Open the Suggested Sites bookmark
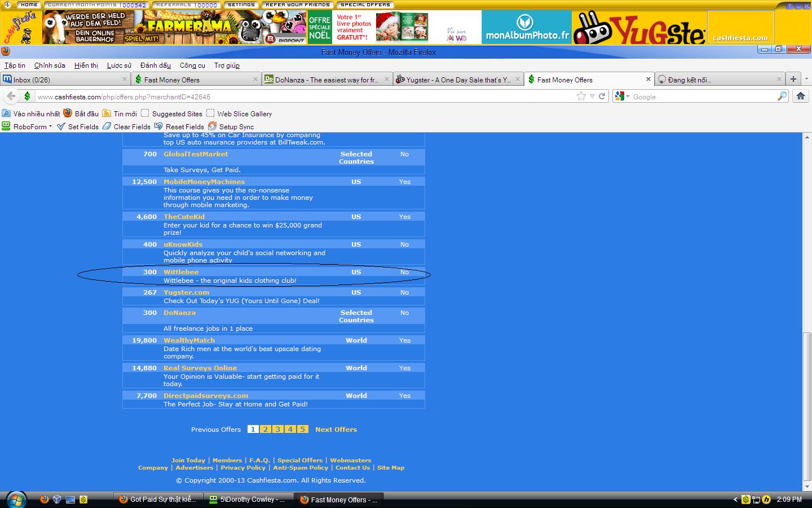Image resolution: width=812 pixels, height=508 pixels. (x=171, y=113)
